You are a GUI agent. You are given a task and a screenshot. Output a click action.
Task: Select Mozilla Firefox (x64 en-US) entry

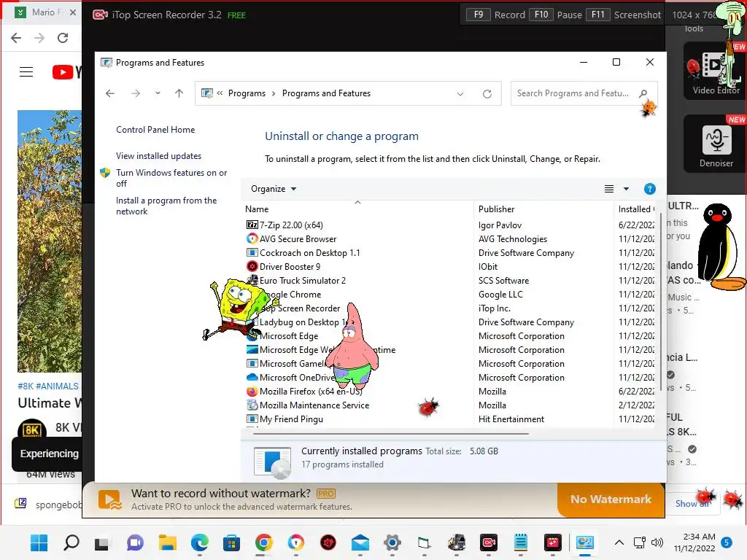coord(311,392)
